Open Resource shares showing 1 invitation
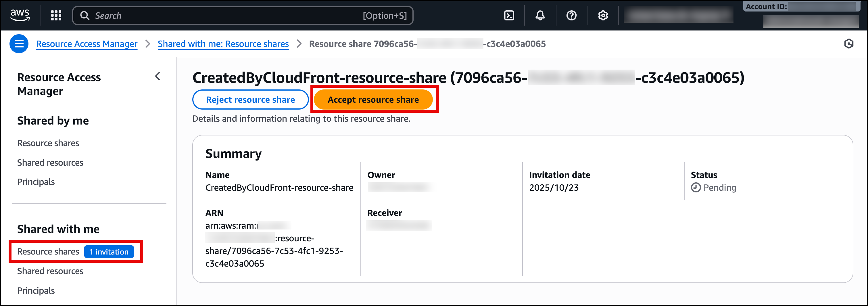This screenshot has height=306, width=868. tap(48, 251)
